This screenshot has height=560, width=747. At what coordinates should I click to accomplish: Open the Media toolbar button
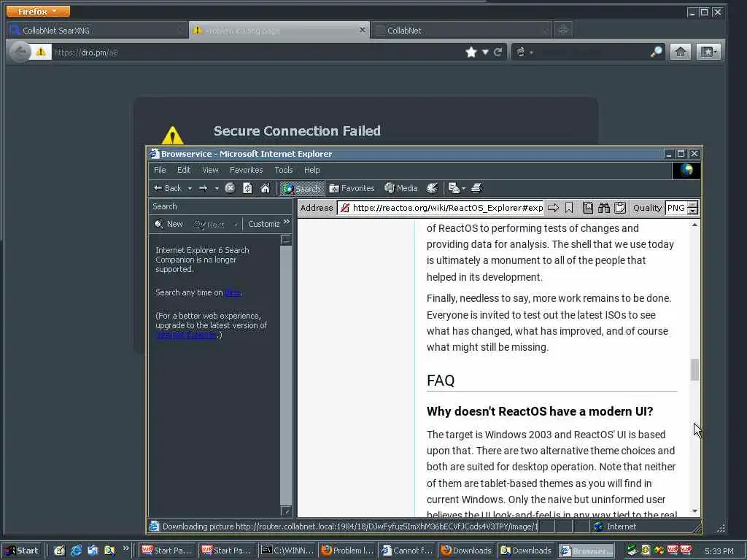coord(401,188)
